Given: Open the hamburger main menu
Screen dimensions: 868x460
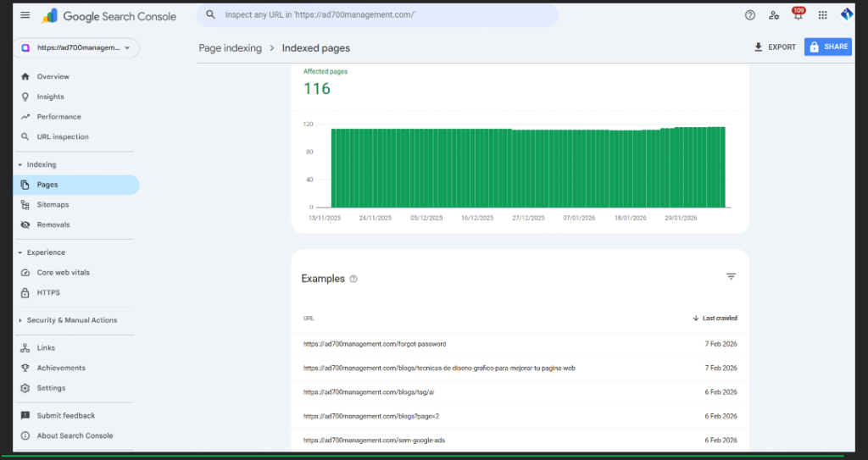Looking at the screenshot, I should [x=25, y=15].
